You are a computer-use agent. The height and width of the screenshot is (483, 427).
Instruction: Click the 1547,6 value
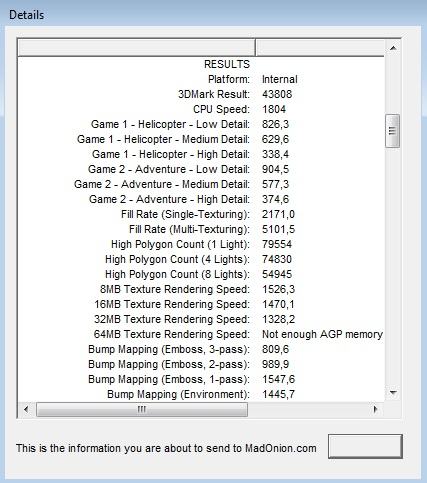278,379
